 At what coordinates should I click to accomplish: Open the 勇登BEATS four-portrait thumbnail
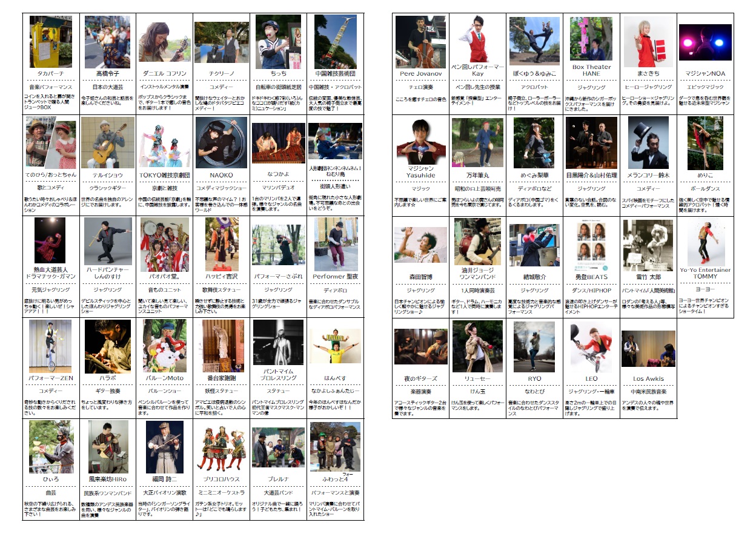(x=591, y=246)
